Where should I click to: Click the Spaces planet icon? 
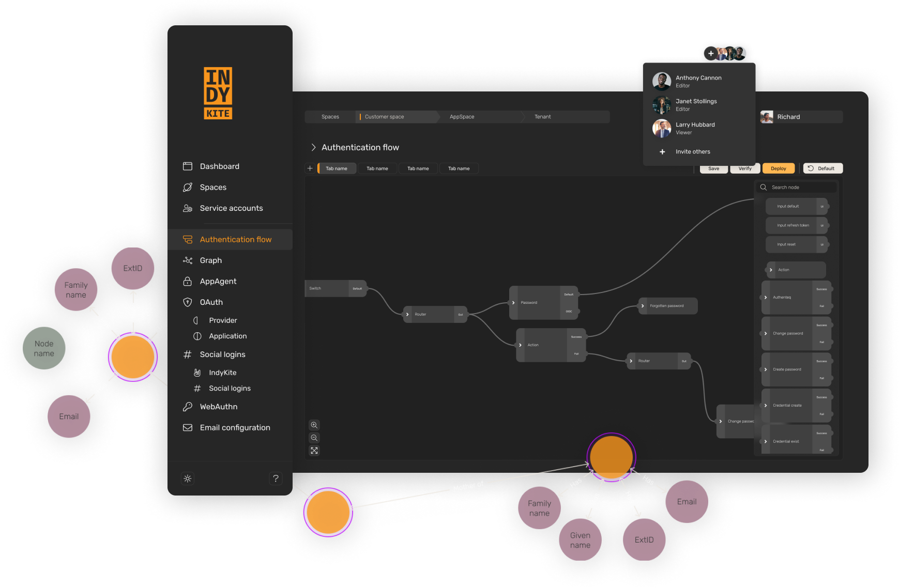188,187
